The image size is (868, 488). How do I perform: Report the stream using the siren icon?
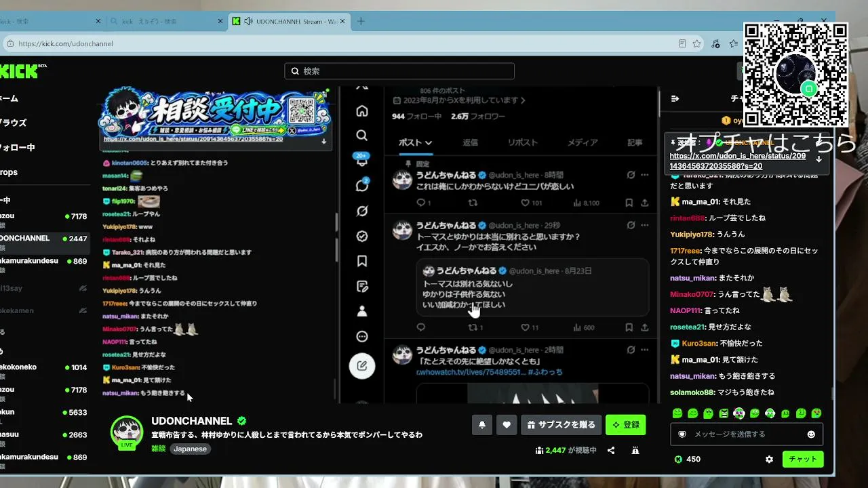click(635, 450)
